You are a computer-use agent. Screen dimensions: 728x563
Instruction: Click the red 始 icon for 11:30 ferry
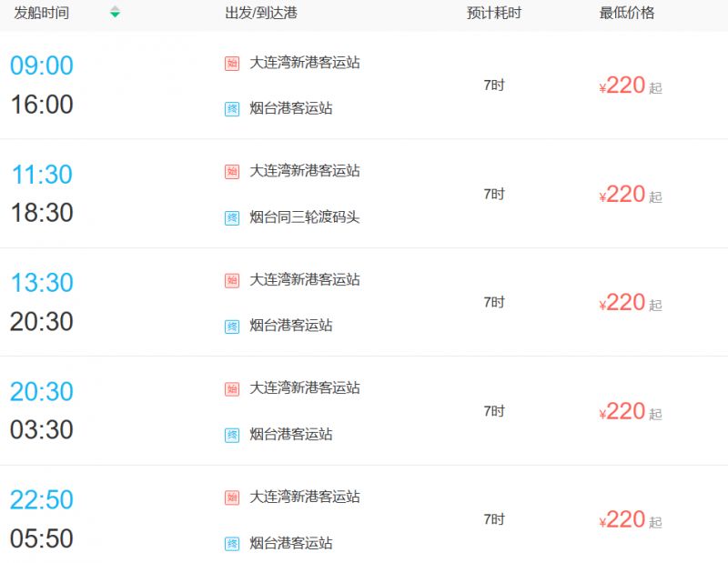pyautogui.click(x=232, y=172)
